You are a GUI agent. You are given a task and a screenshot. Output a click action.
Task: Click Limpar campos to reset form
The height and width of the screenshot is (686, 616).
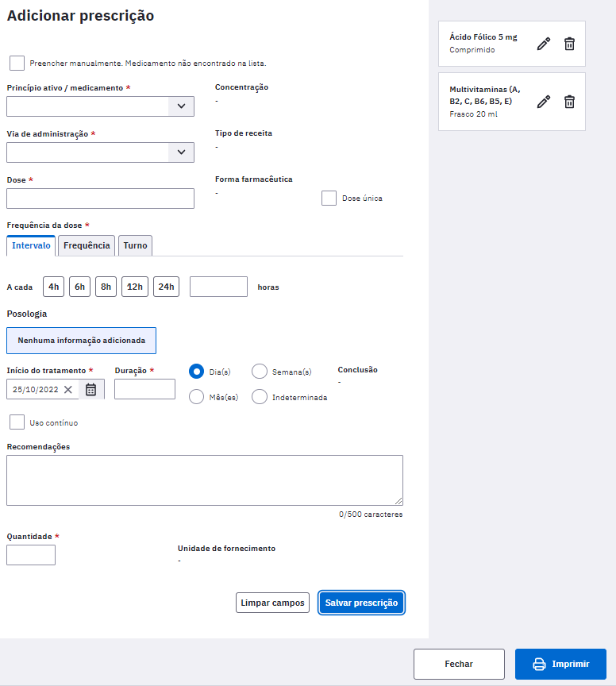tap(272, 603)
